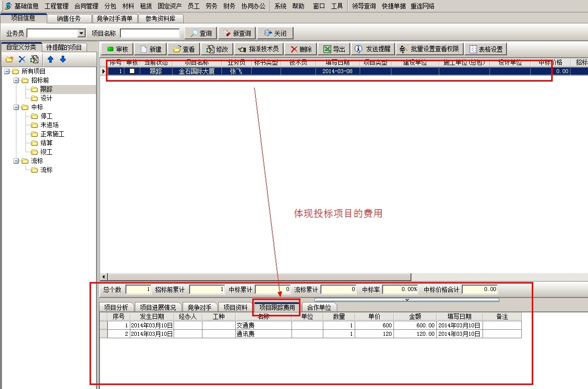The width and height of the screenshot is (588, 389).
Task: Click the 关闭 close button
Action: tap(275, 33)
